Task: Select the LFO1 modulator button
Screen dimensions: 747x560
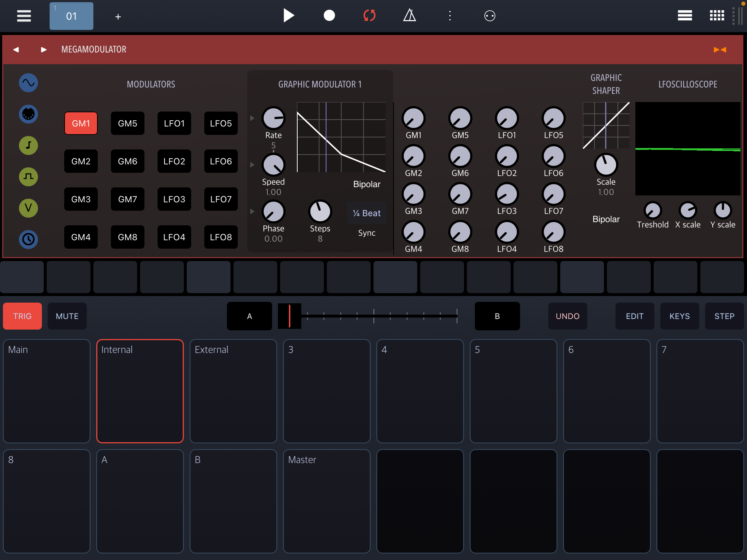Action: coord(174,123)
